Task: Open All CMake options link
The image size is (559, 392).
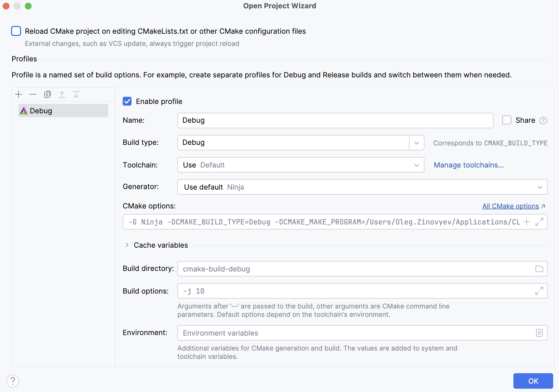Action: (510, 206)
